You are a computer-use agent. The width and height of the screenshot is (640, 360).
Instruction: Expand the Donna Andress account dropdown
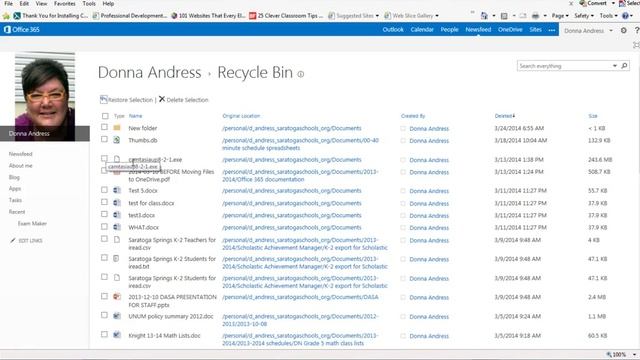[611, 31]
